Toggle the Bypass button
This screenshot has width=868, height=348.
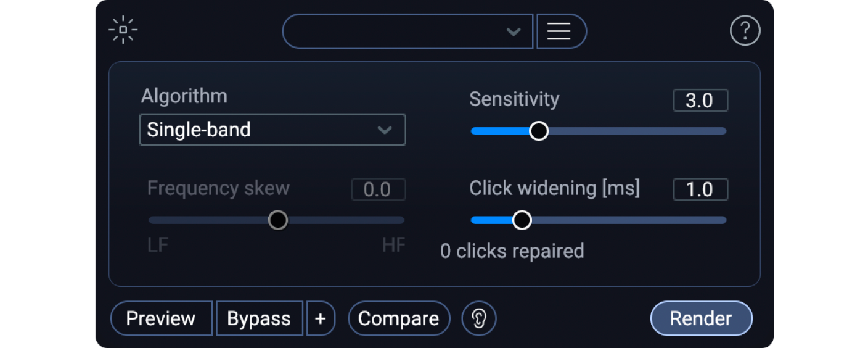click(259, 318)
